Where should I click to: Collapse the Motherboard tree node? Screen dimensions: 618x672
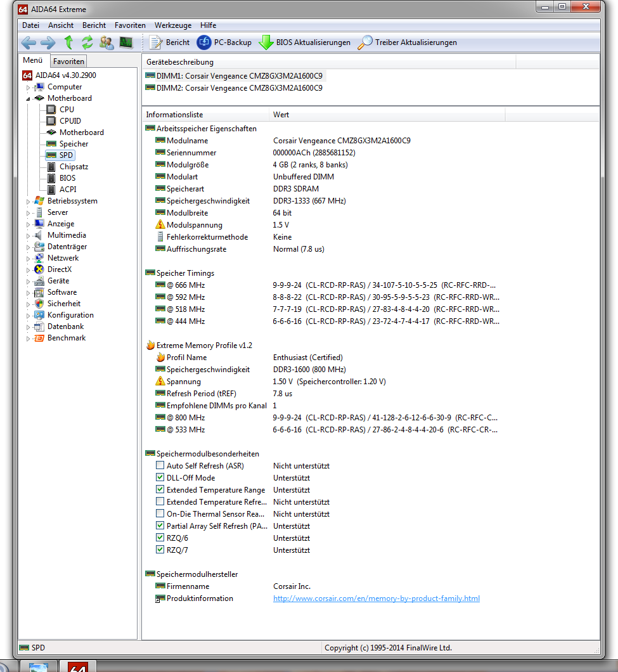pyautogui.click(x=29, y=98)
